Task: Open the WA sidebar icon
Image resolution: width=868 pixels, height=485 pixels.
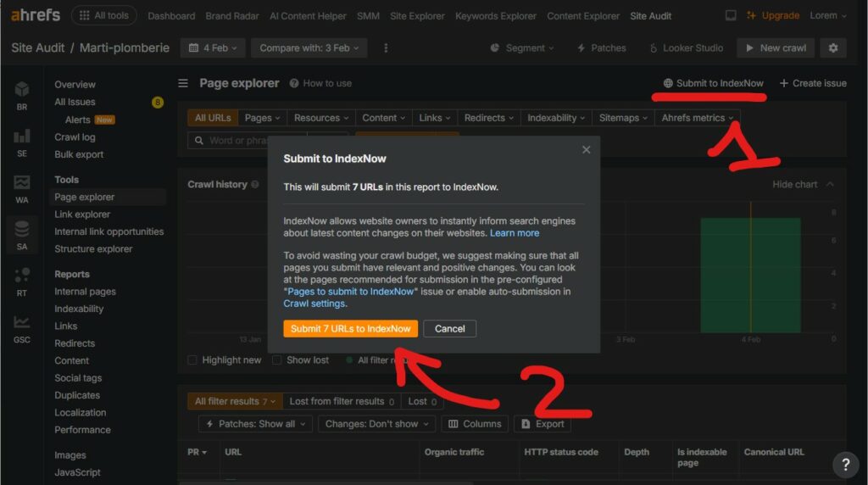Action: [x=21, y=189]
